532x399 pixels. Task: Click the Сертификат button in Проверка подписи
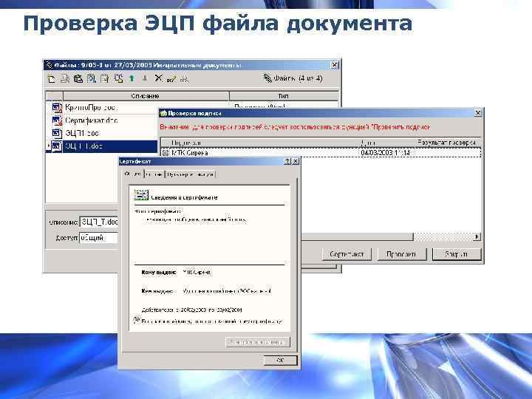click(347, 254)
